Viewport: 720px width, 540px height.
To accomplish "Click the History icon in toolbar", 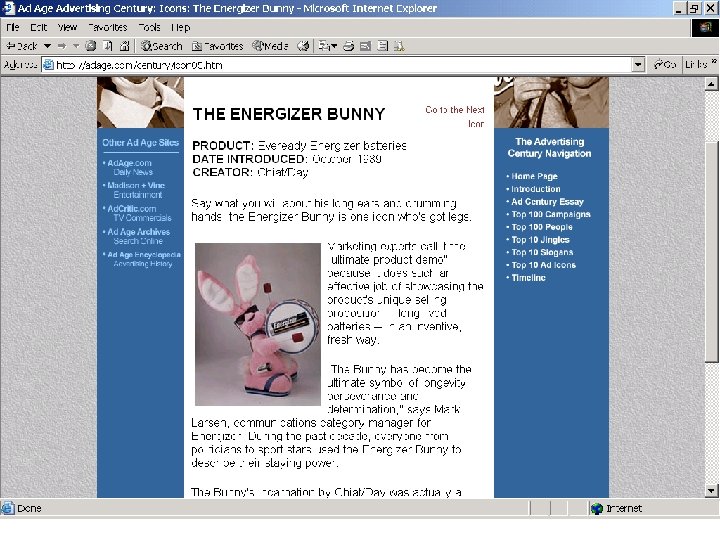I will point(303,46).
